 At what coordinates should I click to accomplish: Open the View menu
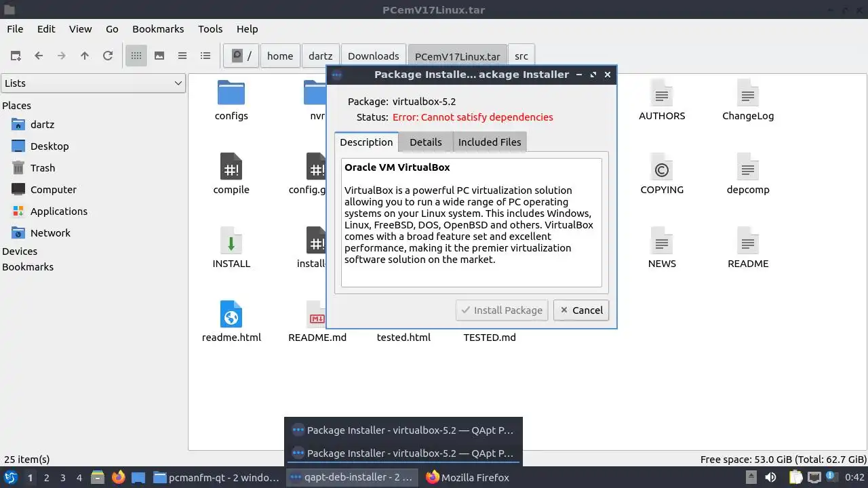[80, 29]
